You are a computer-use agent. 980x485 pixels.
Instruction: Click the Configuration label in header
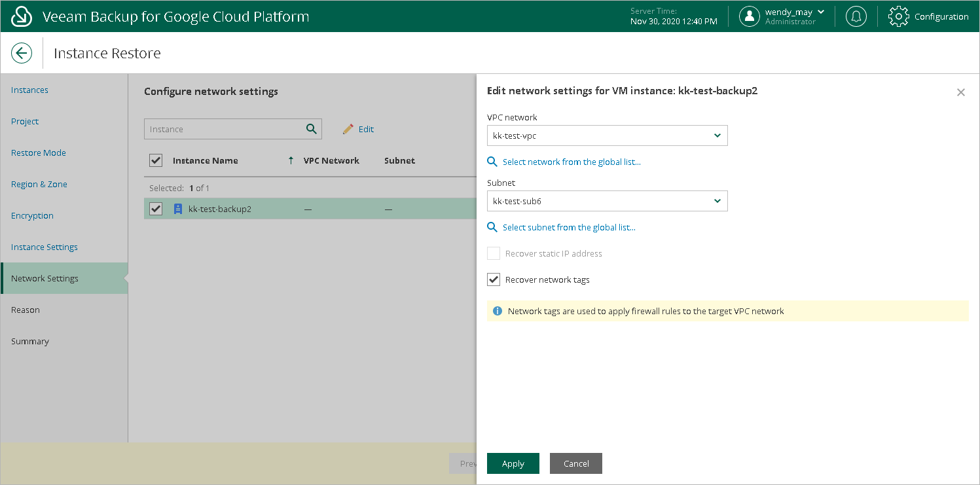tap(941, 17)
